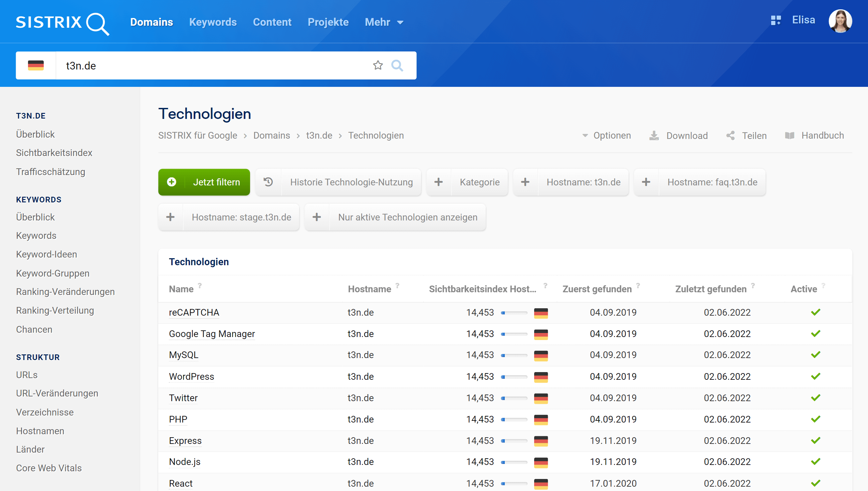Open the Handbuch book icon

[790, 136]
